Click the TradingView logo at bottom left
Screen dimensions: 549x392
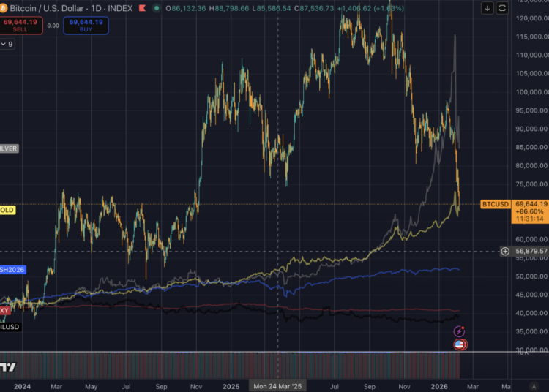[x=8, y=366]
